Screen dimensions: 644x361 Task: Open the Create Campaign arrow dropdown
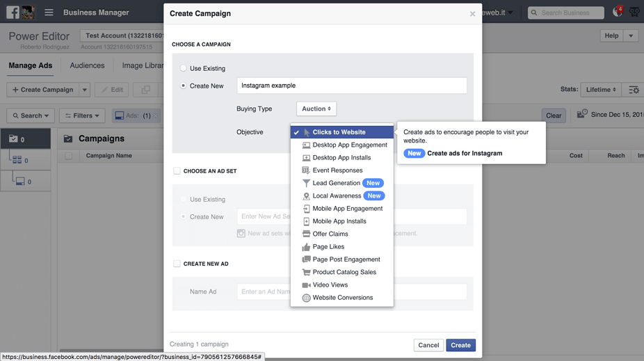[x=84, y=90]
